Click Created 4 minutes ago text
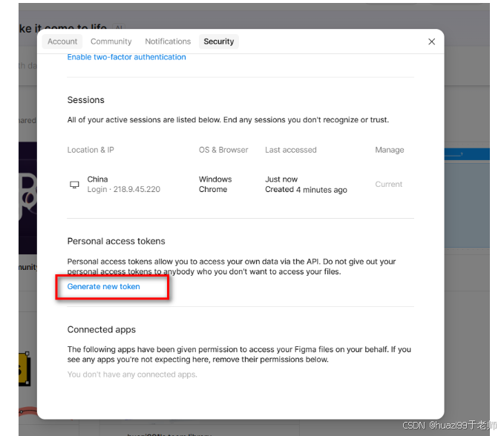 pyautogui.click(x=306, y=190)
